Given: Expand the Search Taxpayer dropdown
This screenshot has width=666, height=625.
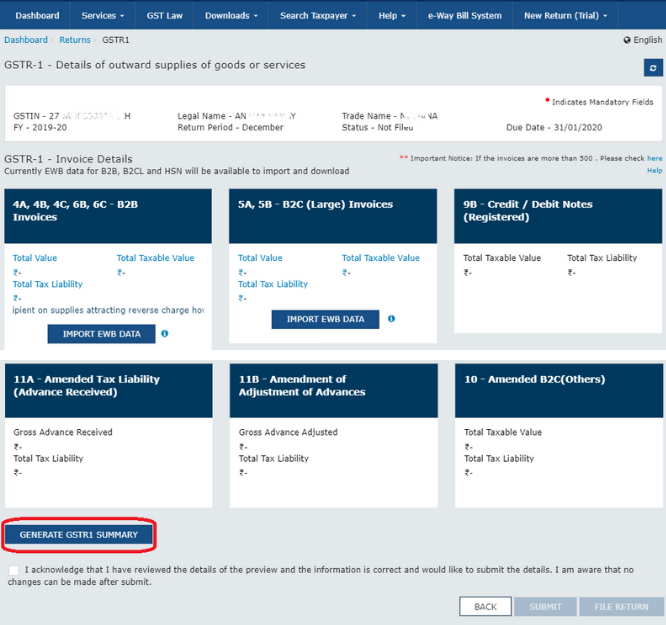Looking at the screenshot, I should pyautogui.click(x=317, y=16).
